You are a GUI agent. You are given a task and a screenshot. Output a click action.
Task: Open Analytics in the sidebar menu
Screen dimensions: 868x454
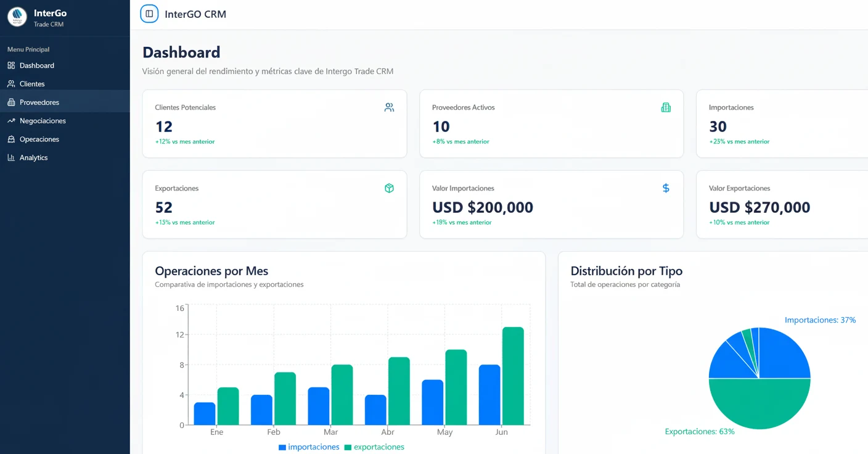tap(65, 158)
